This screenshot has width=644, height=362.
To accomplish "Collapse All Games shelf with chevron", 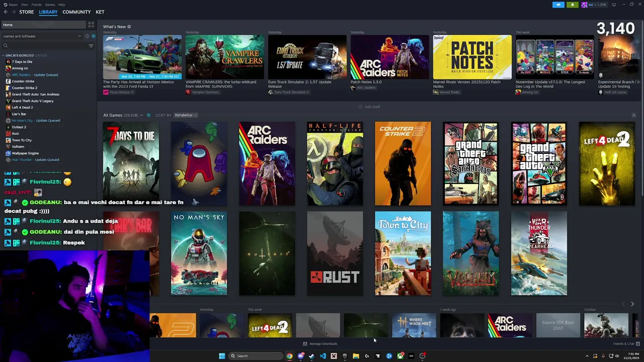I will [x=633, y=115].
